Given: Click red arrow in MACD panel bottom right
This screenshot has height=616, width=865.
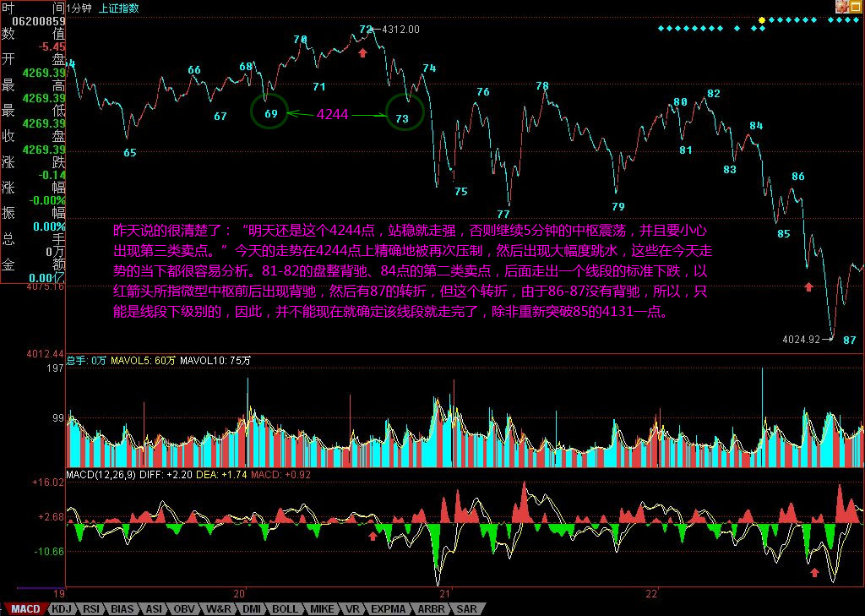Looking at the screenshot, I should [x=814, y=572].
